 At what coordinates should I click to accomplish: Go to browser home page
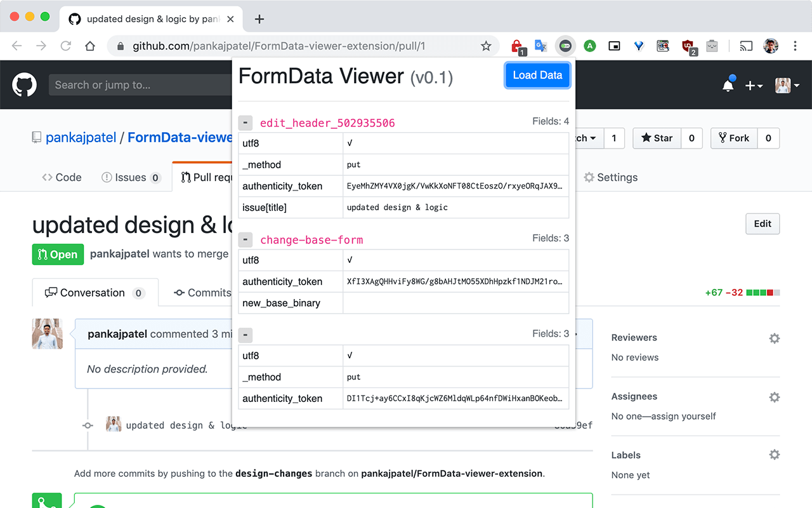pos(90,46)
